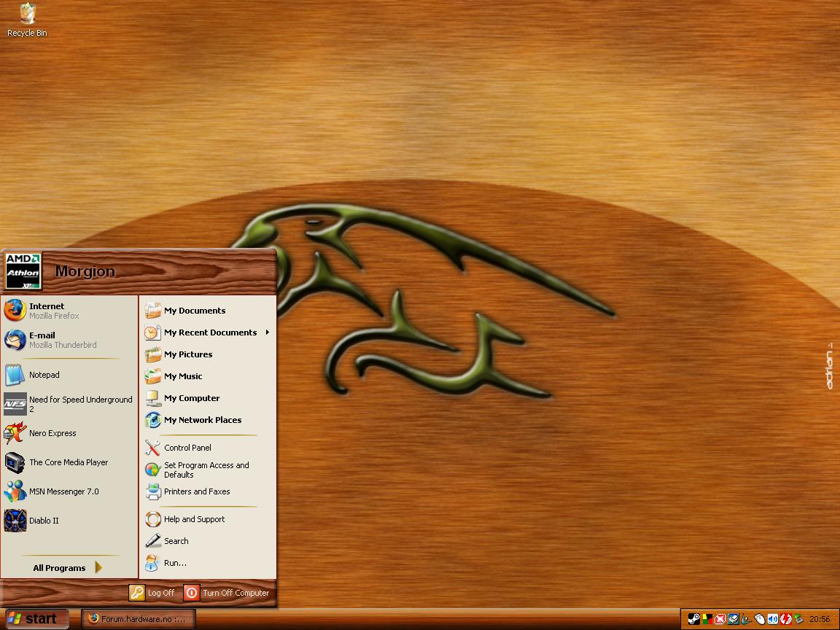Viewport: 840px width, 630px height.
Task: Launch Mozilla Thunderbird E-mail entry
Action: [69, 340]
